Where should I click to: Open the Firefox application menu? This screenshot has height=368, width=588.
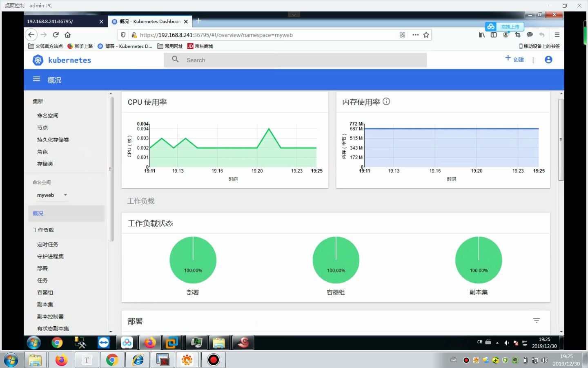click(557, 35)
